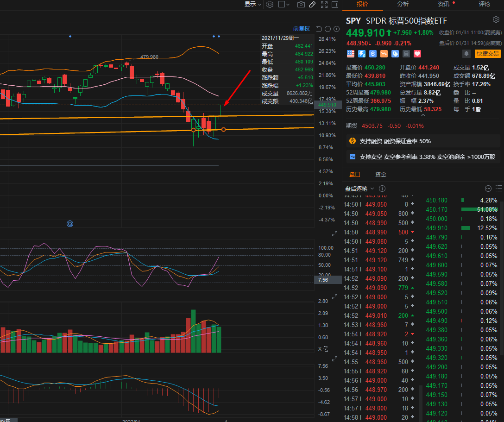The width and height of the screenshot is (504, 422).
Task: Expand the main chart pane arrow
Action: (x=334, y=234)
